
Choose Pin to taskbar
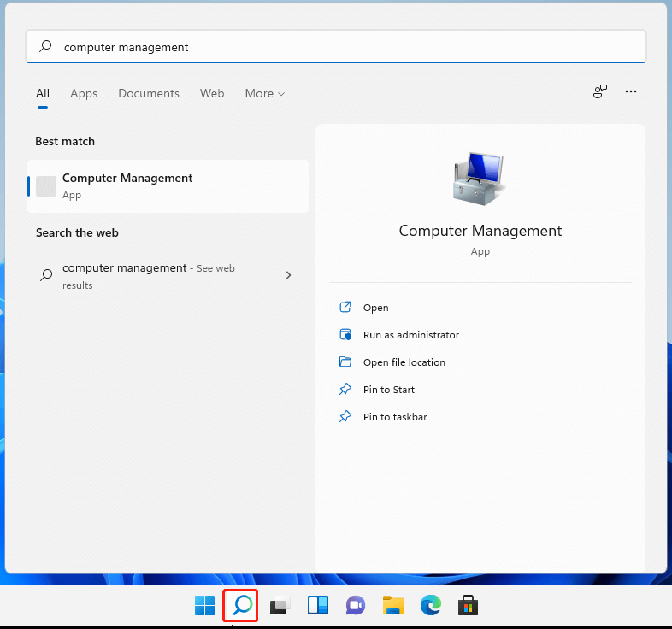pyautogui.click(x=395, y=417)
